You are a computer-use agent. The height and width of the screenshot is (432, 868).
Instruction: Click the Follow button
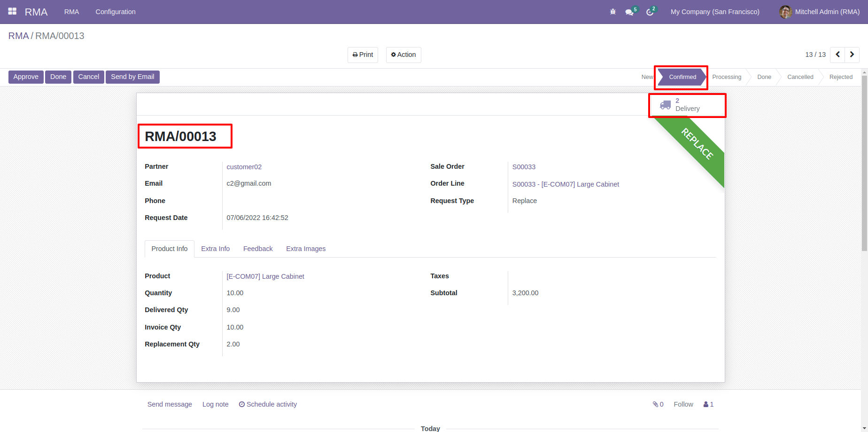[x=683, y=404]
